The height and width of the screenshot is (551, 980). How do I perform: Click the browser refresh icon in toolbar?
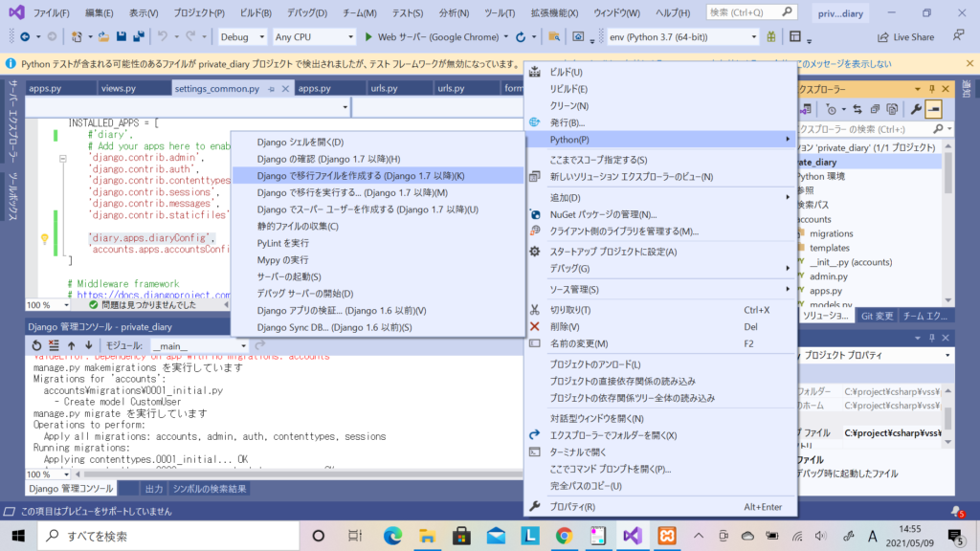coord(521,37)
